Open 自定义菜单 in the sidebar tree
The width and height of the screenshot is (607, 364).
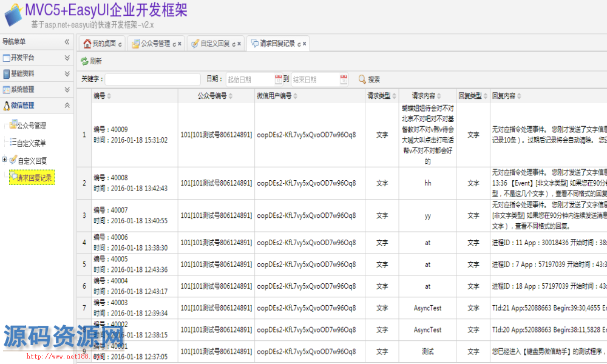pyautogui.click(x=31, y=143)
